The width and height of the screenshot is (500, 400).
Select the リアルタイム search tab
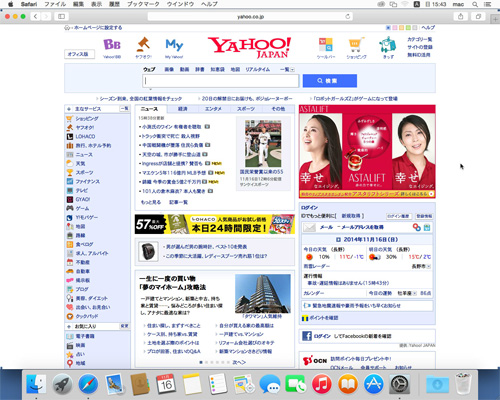(x=258, y=69)
